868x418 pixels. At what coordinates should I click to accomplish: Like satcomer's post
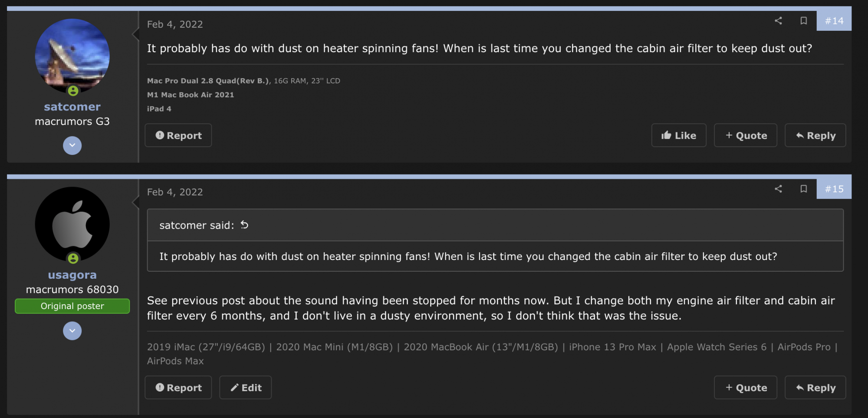point(679,135)
